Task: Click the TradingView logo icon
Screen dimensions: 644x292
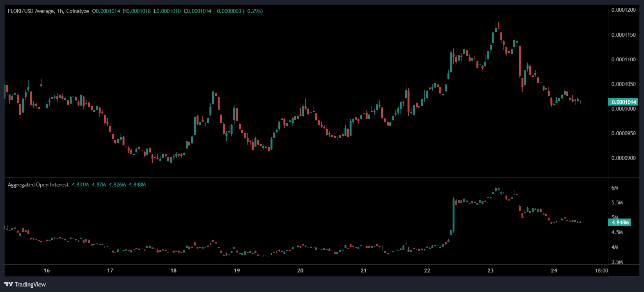Action: point(8,284)
